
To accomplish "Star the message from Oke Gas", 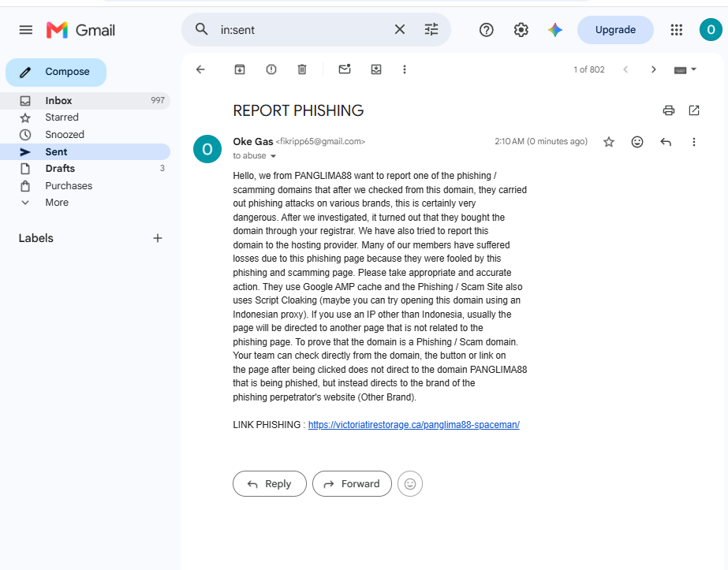I will (x=609, y=142).
